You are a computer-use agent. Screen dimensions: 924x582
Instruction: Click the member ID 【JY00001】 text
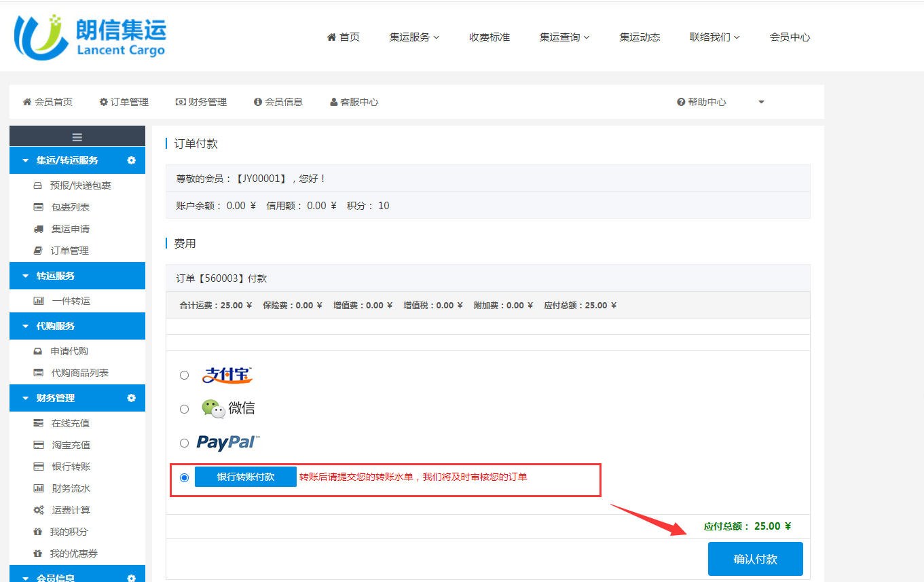(263, 179)
